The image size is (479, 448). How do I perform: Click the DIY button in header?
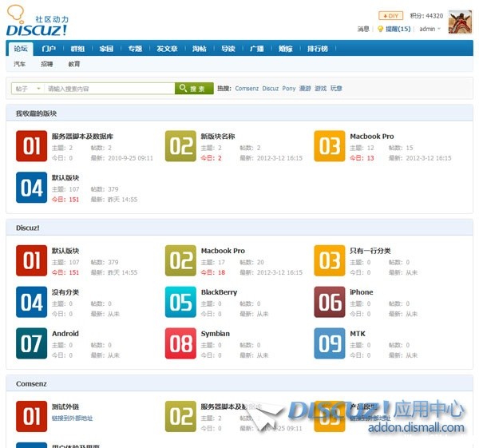[390, 15]
